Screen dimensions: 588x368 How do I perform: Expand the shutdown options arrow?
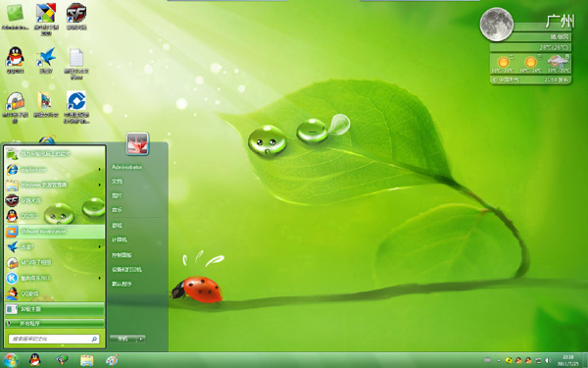tap(141, 339)
